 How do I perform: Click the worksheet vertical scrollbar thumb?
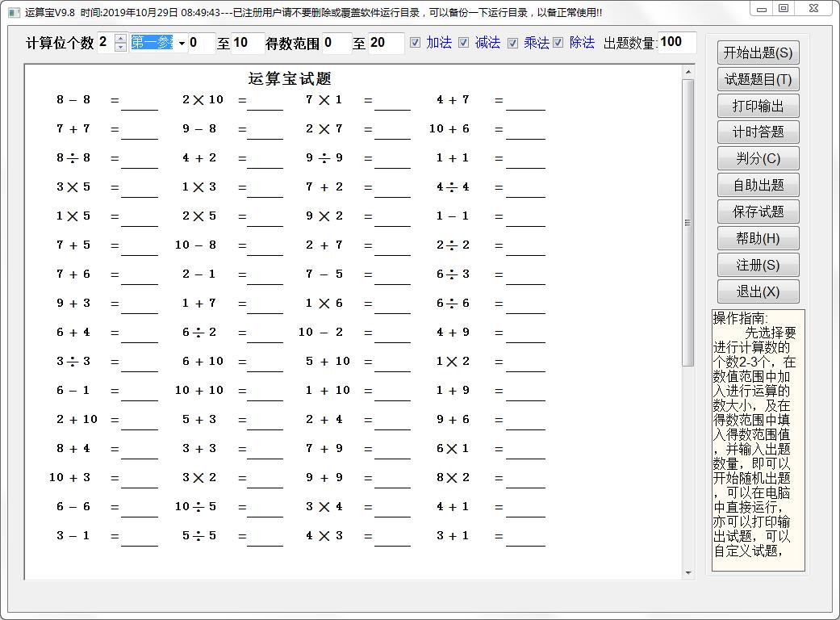tap(688, 222)
